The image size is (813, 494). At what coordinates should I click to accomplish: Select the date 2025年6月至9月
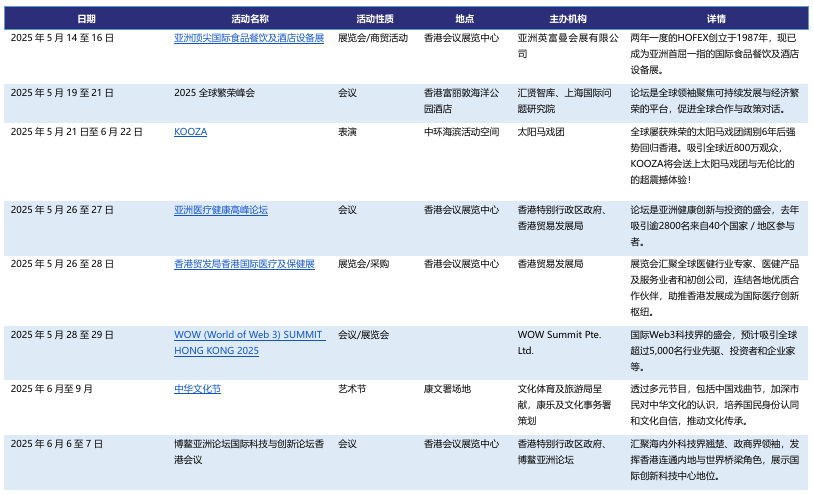click(x=51, y=389)
